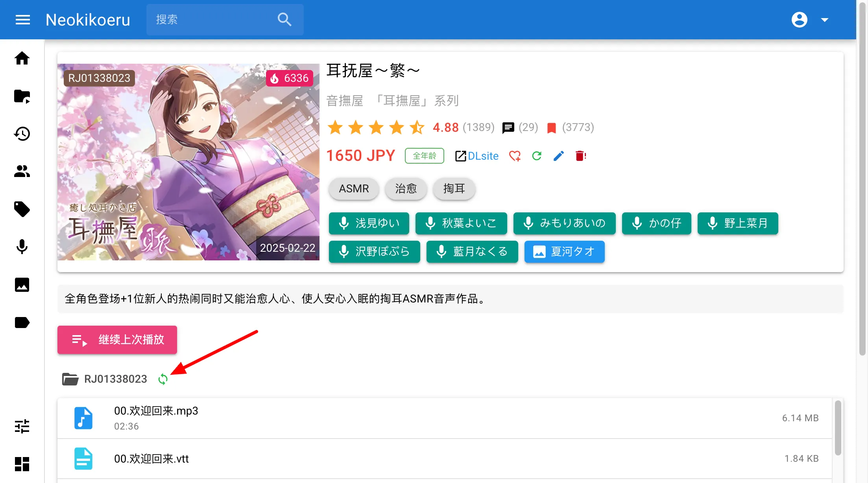Image resolution: width=868 pixels, height=483 pixels.
Task: Open the hamburger navigation menu
Action: pyautogui.click(x=22, y=20)
